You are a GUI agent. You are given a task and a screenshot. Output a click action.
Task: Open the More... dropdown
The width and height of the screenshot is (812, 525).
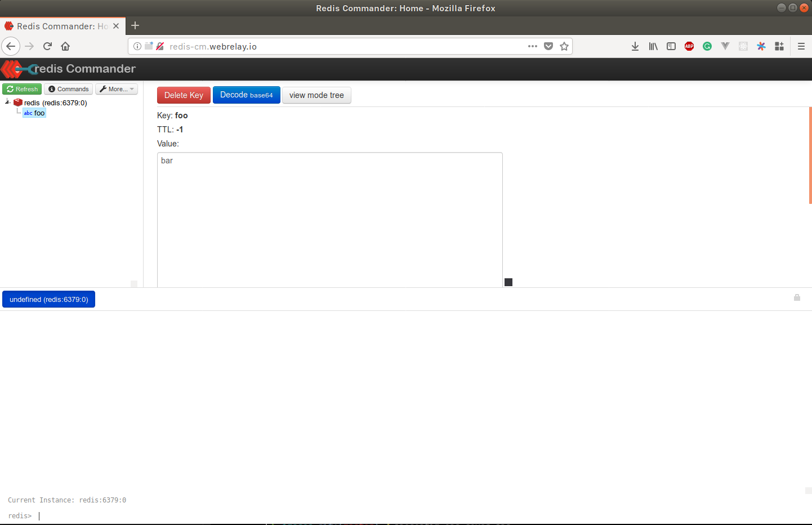click(117, 88)
